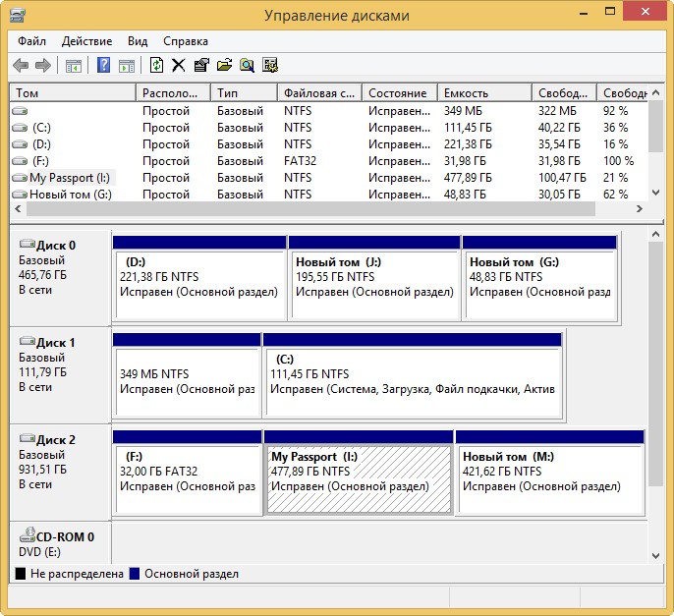674x616 pixels.
Task: Open Properties via the toolbar icon
Action: (x=201, y=66)
